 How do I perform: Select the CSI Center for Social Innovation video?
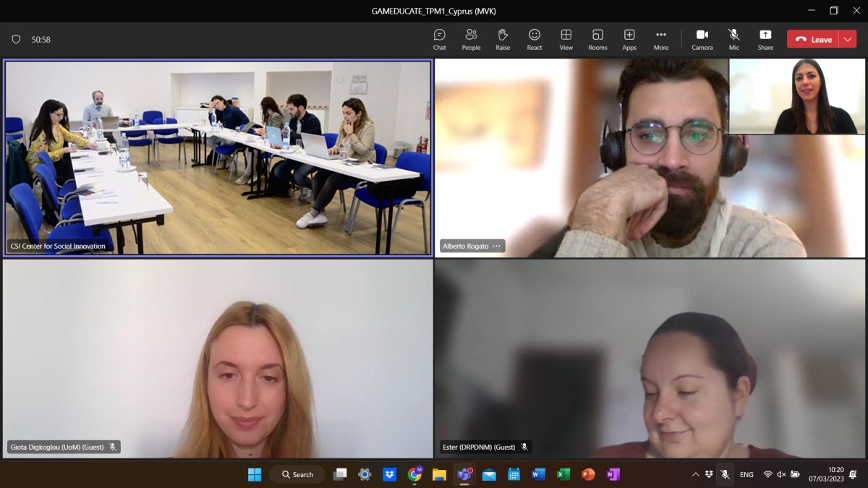pyautogui.click(x=218, y=158)
